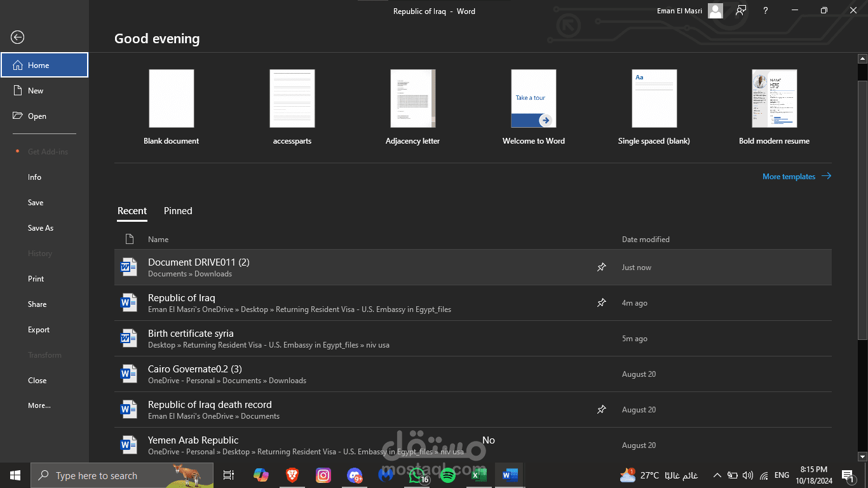The height and width of the screenshot is (488, 868).
Task: Open Republic of Iraq death record document
Action: pos(473,410)
